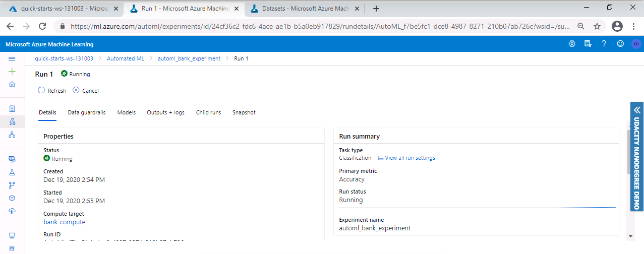Click the Refresh button
The height and width of the screenshot is (254, 644).
[52, 91]
